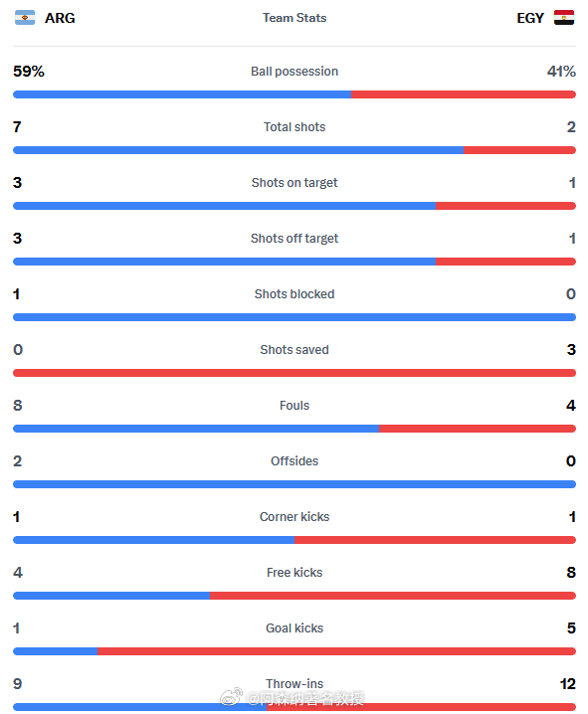This screenshot has width=588, height=714.
Task: Click the Shots blocked blue bar
Action: click(x=294, y=317)
